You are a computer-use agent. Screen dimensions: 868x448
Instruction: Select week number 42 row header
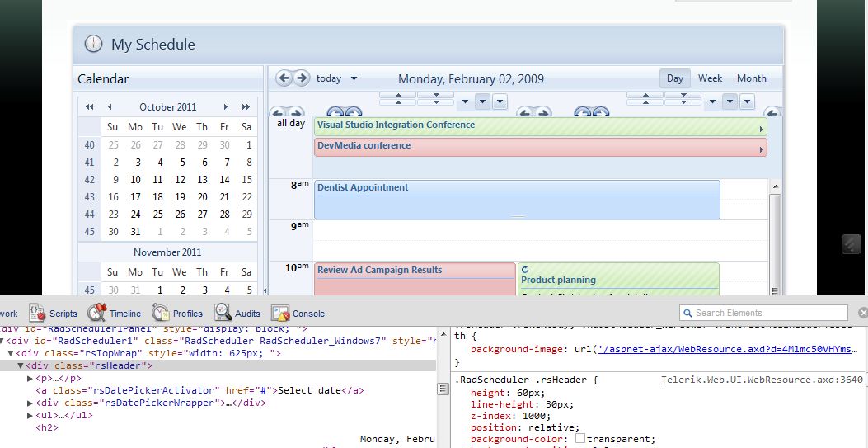click(89, 179)
